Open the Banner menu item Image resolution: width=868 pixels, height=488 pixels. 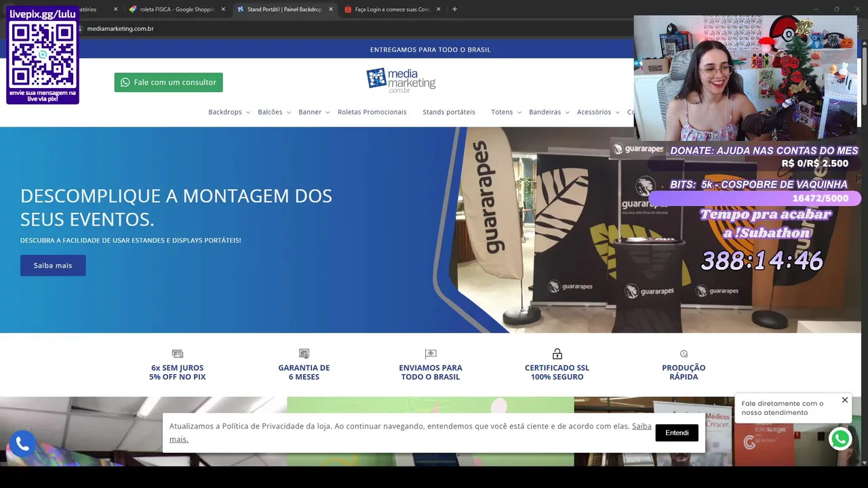(310, 112)
